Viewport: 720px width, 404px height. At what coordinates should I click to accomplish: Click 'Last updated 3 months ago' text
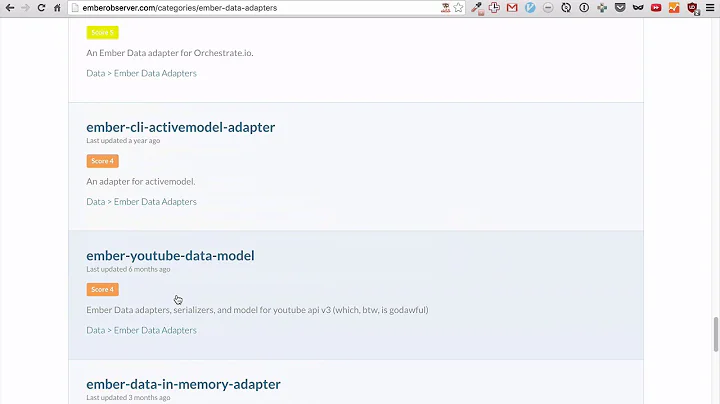(128, 398)
